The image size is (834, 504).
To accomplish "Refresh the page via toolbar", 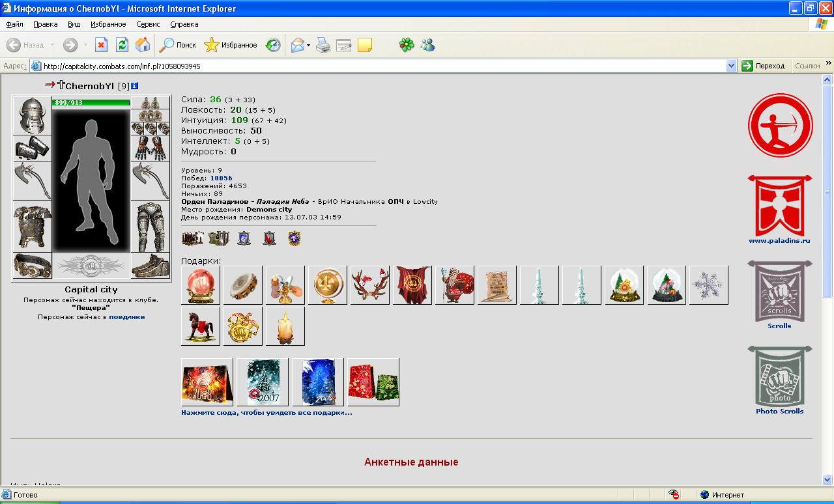I will click(x=122, y=45).
